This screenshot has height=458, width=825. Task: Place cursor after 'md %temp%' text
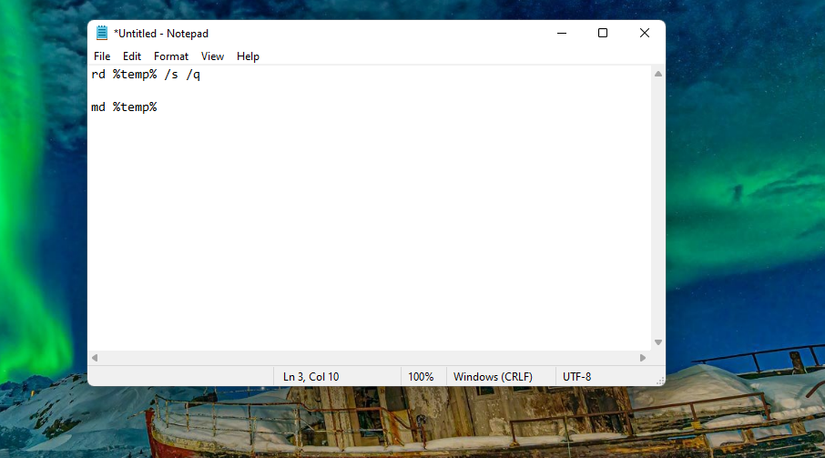(157, 107)
